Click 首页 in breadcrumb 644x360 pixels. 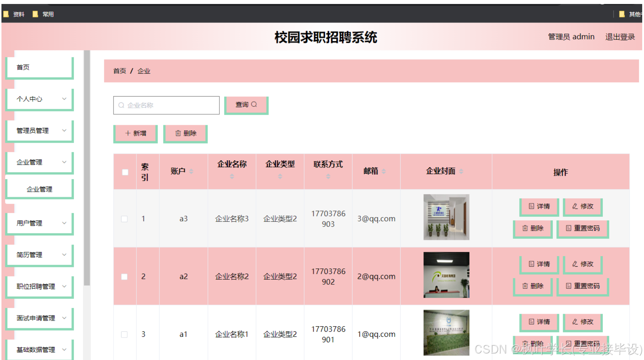coord(119,71)
